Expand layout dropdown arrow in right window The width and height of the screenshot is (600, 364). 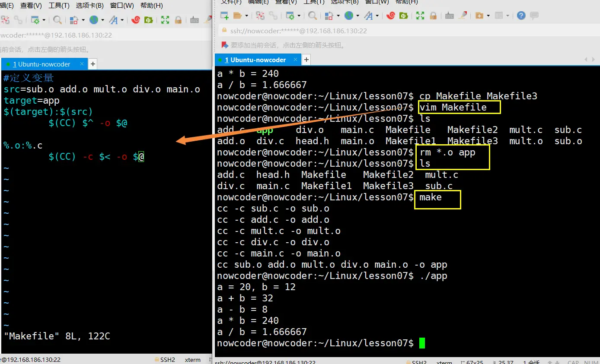point(507,16)
